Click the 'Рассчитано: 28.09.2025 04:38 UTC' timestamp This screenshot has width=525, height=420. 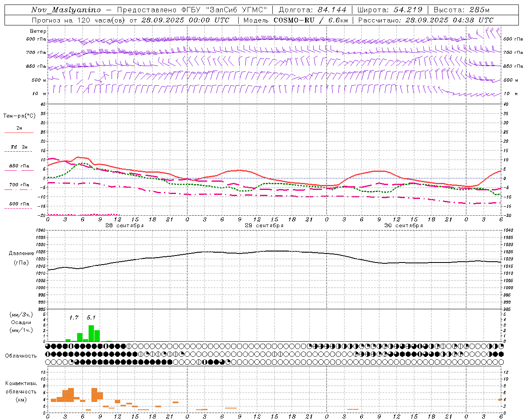pos(426,20)
